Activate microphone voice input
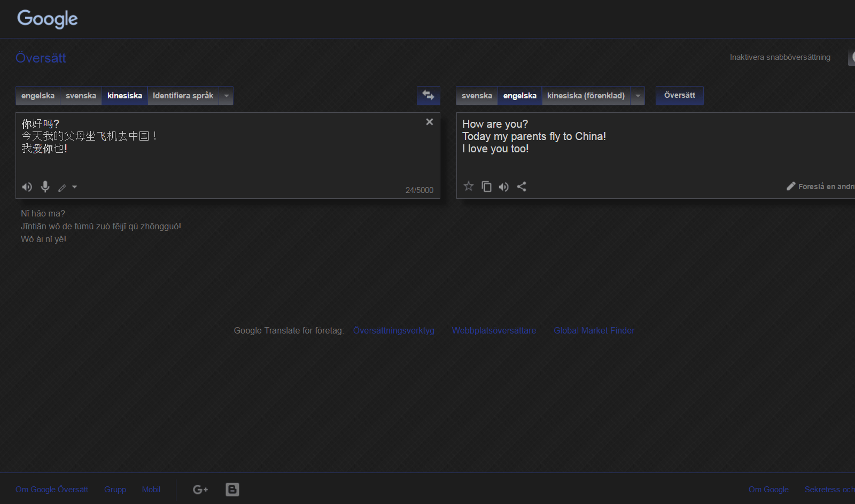This screenshot has width=855, height=504. click(45, 187)
